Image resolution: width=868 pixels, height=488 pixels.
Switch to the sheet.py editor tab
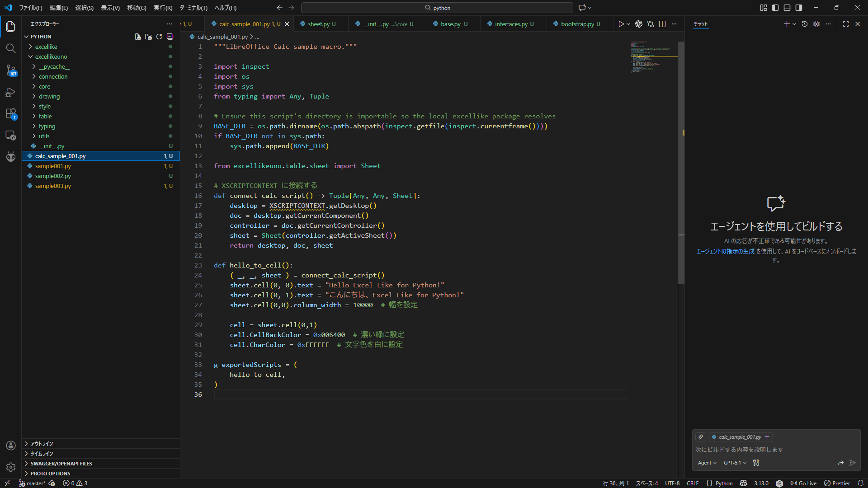click(318, 24)
